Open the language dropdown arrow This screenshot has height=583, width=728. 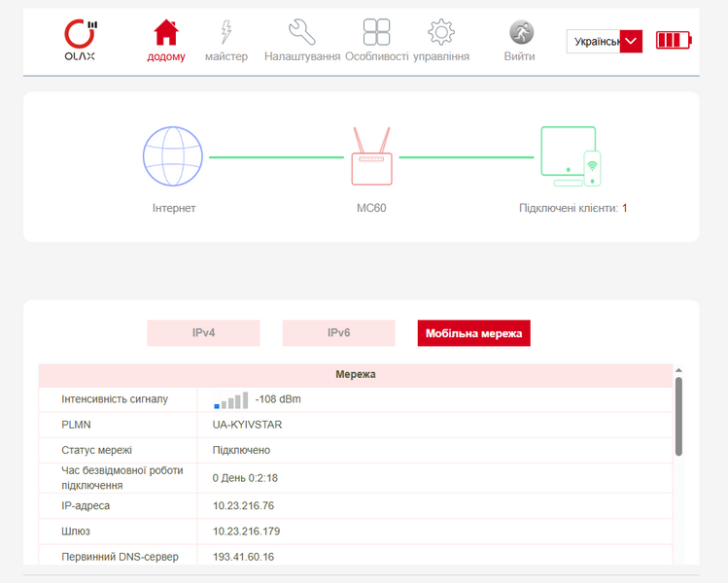coord(631,42)
